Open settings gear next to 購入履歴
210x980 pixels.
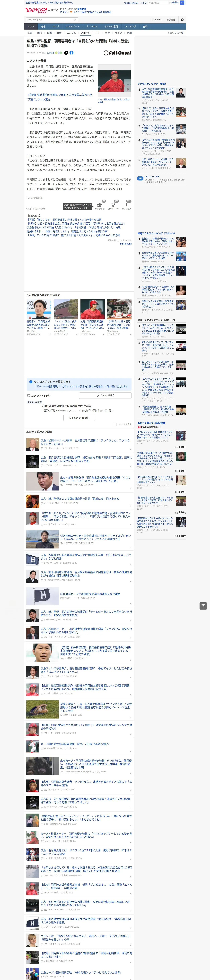click(182, 20)
